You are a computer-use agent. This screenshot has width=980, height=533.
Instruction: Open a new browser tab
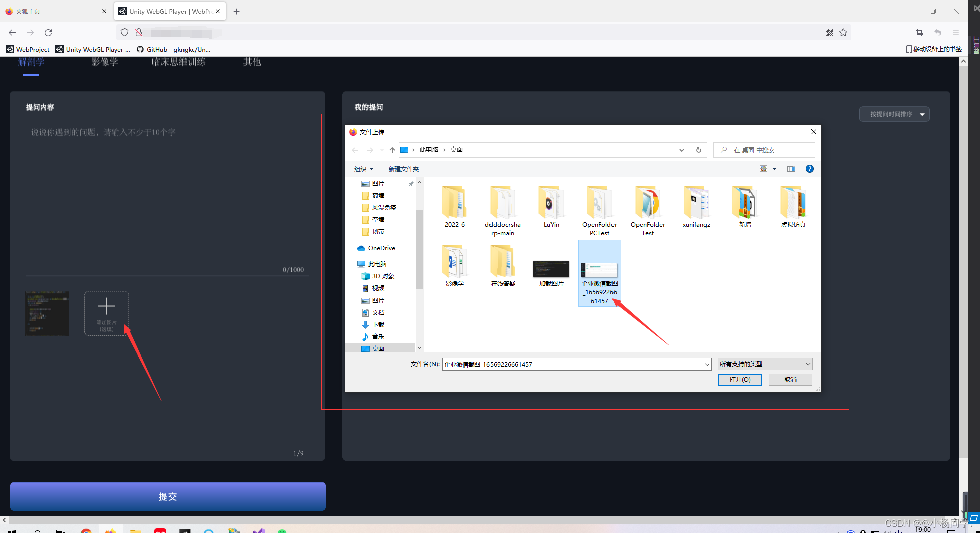point(236,11)
